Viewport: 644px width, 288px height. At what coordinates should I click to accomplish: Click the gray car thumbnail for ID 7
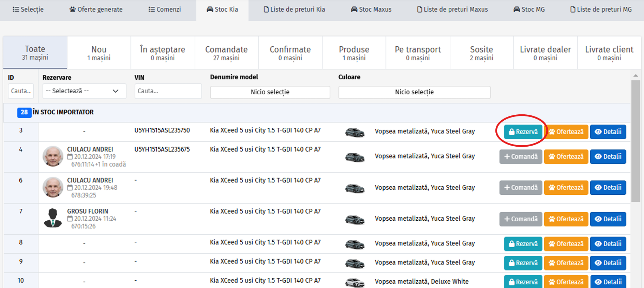(x=355, y=220)
